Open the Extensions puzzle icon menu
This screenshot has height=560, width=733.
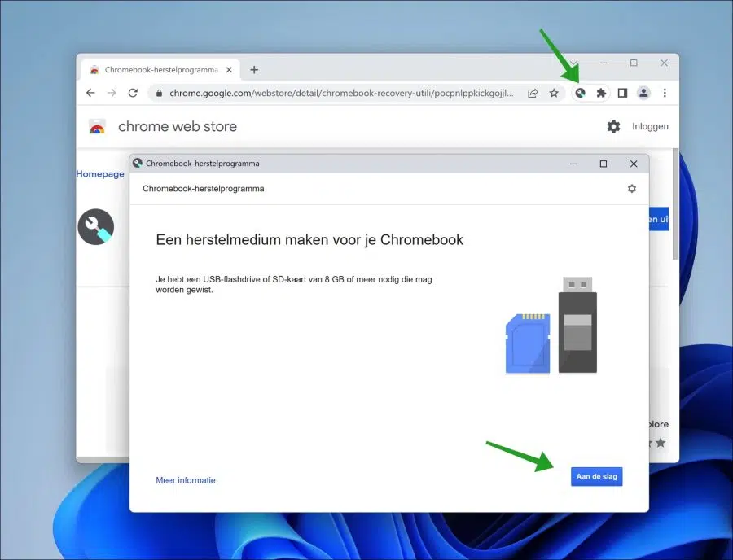[601, 93]
